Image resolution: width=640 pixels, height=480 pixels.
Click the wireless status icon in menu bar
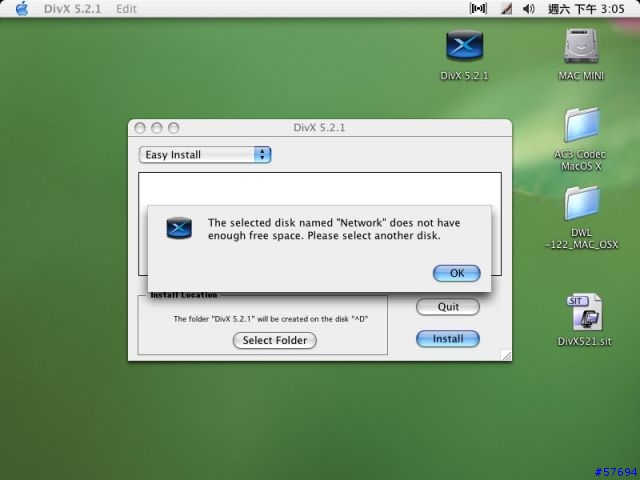pos(478,9)
